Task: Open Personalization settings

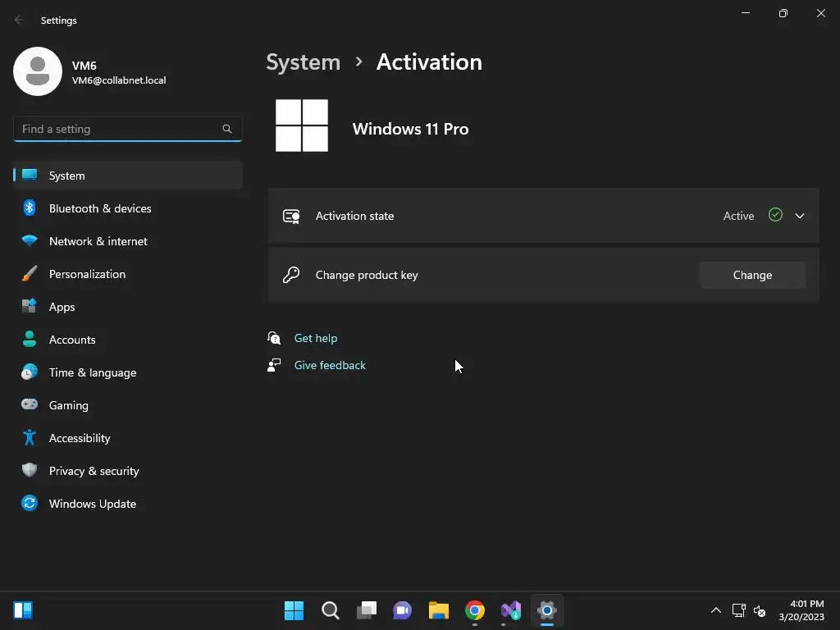Action: 127,274
